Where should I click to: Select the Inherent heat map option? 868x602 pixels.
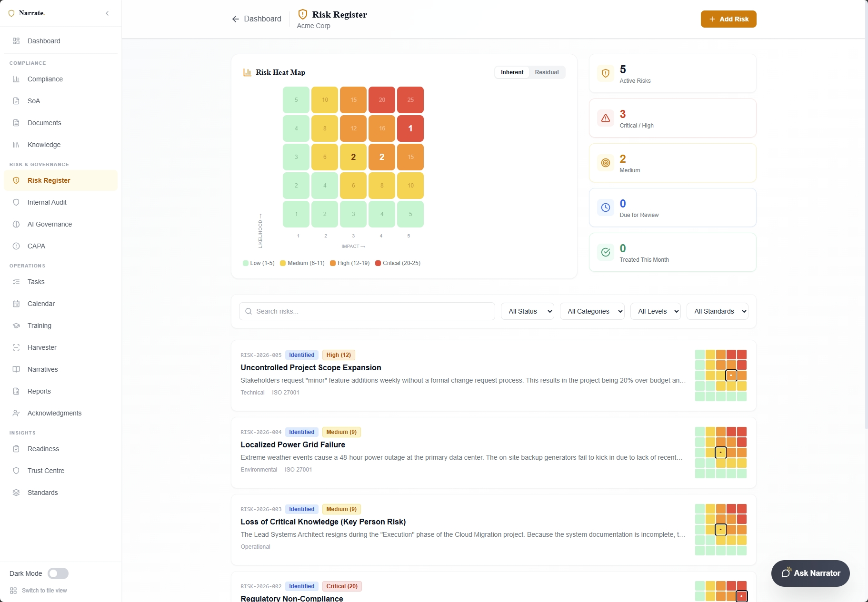click(x=511, y=72)
